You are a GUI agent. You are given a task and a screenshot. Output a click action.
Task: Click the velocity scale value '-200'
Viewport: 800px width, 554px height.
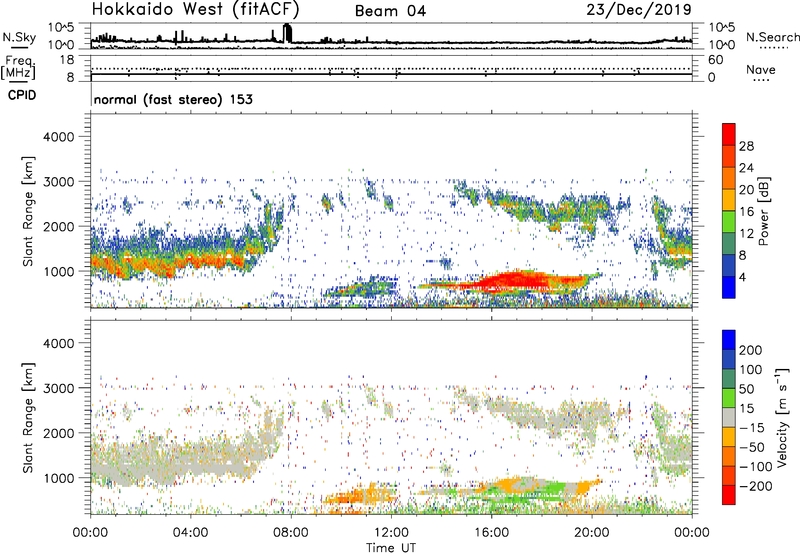pos(756,486)
